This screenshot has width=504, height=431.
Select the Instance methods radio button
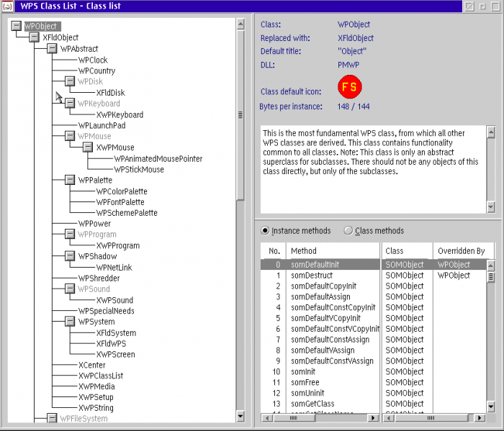click(265, 231)
